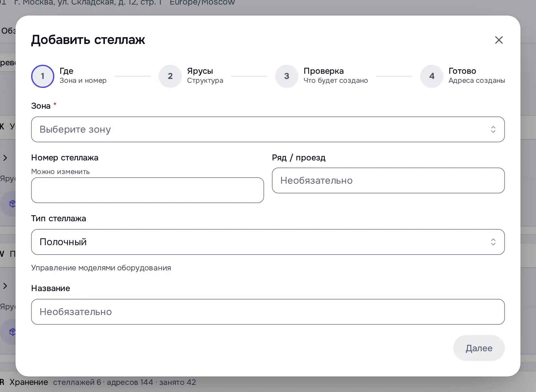Click the chevron arrows in Зона field
The image size is (536, 392).
click(493, 129)
